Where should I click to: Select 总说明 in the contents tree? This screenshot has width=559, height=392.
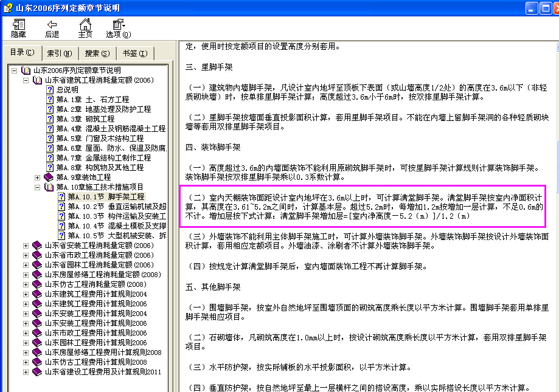[67, 90]
